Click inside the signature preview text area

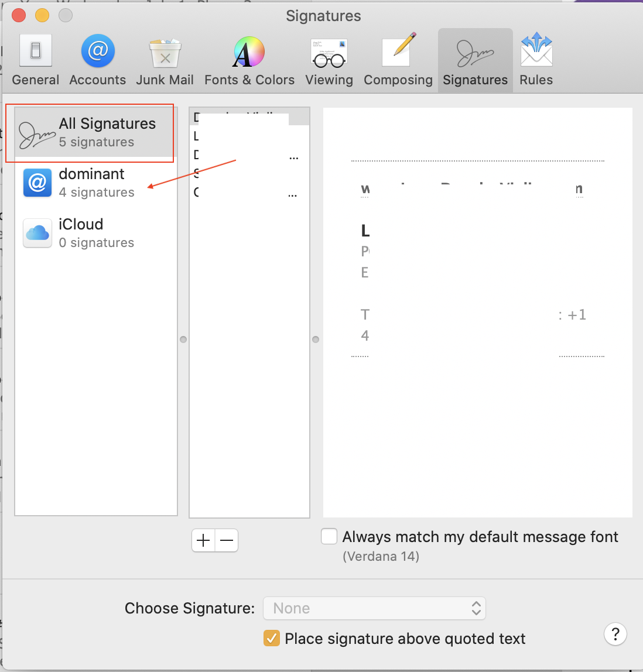point(477,313)
